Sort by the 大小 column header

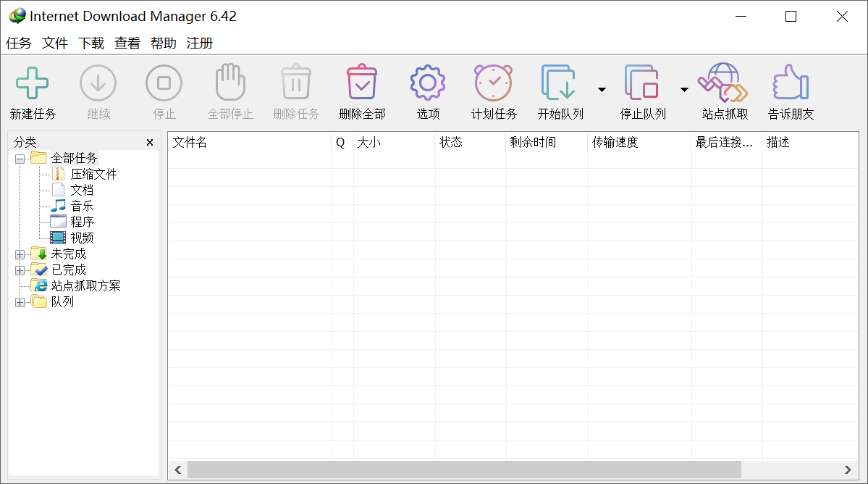coord(394,142)
